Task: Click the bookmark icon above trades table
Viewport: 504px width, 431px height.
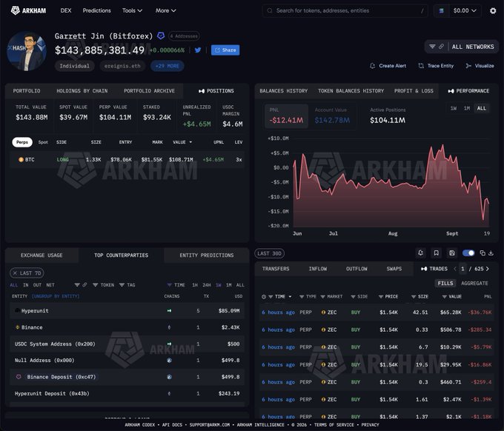Action: [436, 253]
